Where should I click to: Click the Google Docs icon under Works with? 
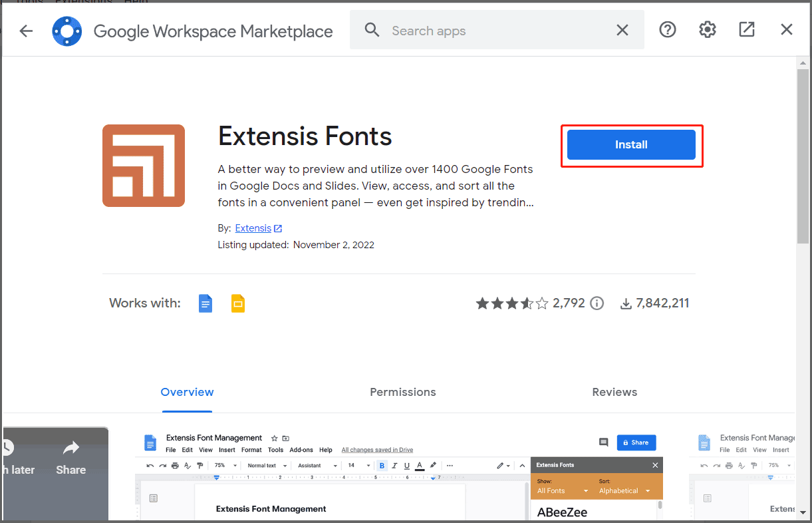click(206, 303)
